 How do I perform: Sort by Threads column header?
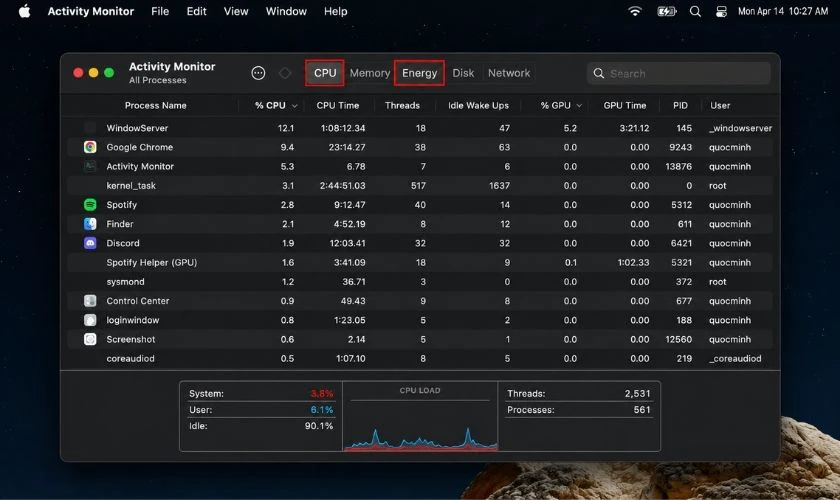pos(402,106)
